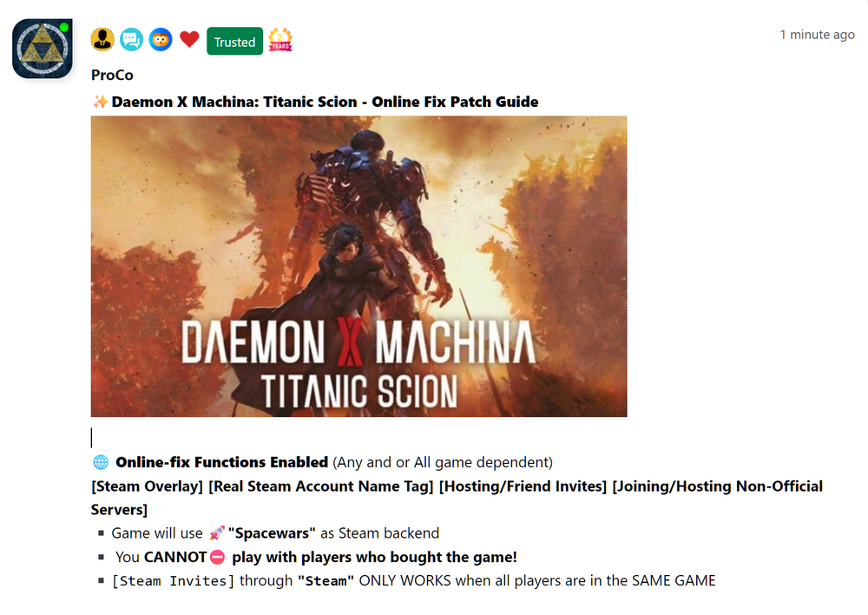The height and width of the screenshot is (615, 868).
Task: Click the green online status dot
Action: click(x=64, y=27)
